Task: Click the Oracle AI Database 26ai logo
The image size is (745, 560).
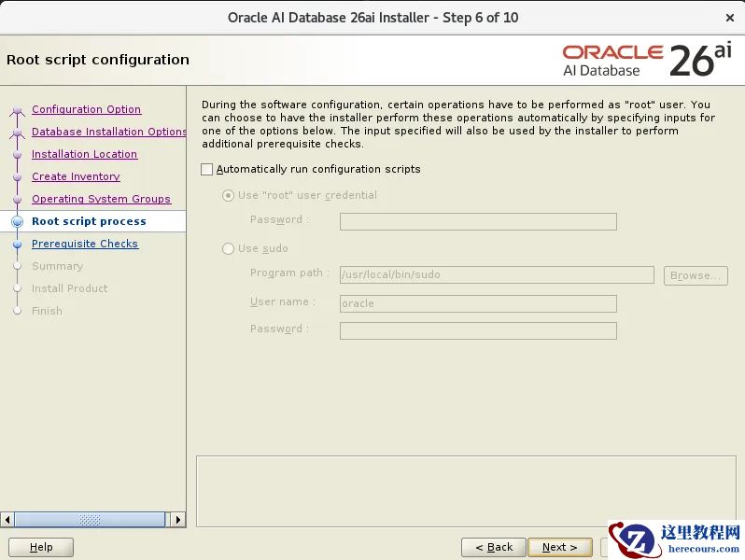Action: pyautogui.click(x=647, y=61)
